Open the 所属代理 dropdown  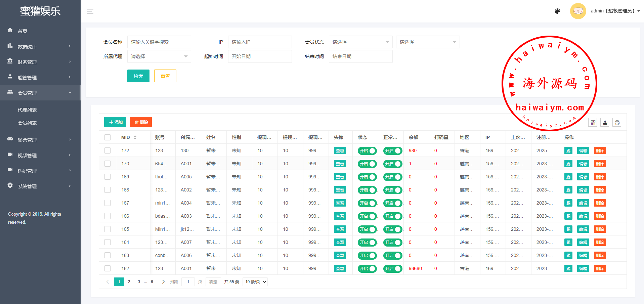(x=159, y=56)
